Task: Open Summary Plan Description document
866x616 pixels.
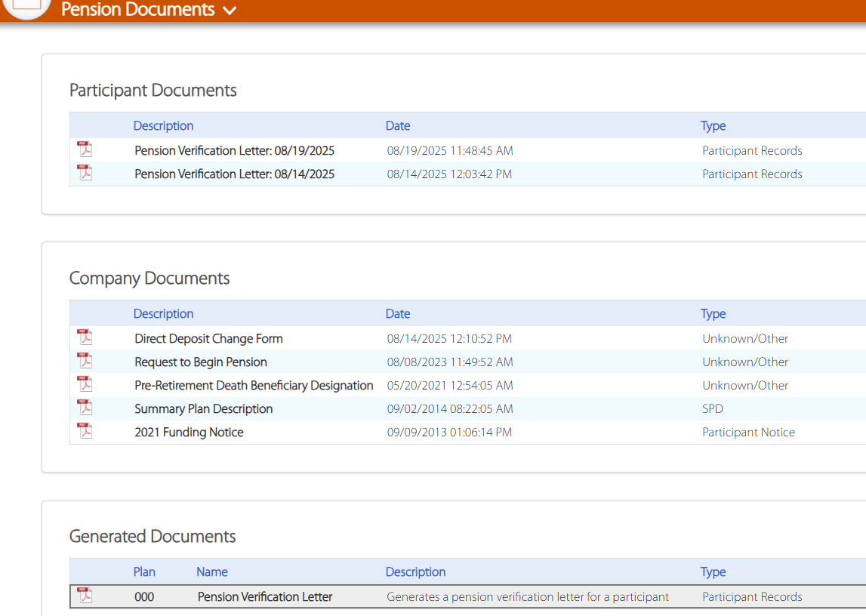Action: pyautogui.click(x=204, y=409)
